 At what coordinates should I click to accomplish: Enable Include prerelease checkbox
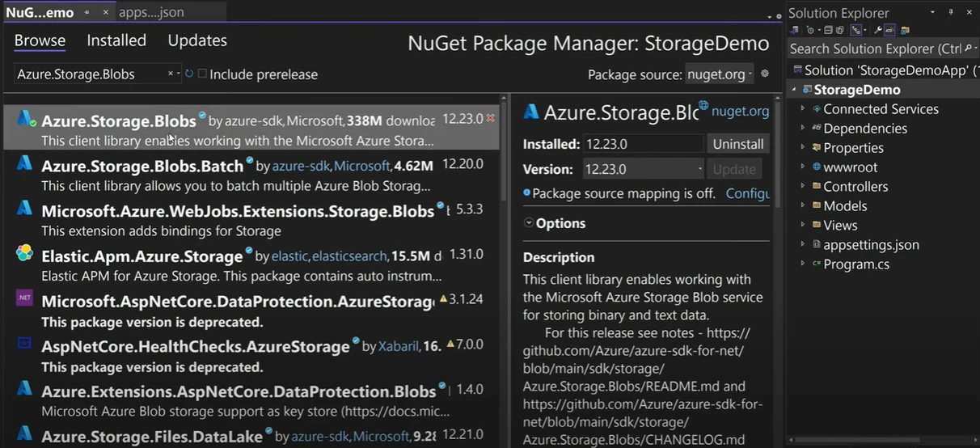(x=202, y=74)
